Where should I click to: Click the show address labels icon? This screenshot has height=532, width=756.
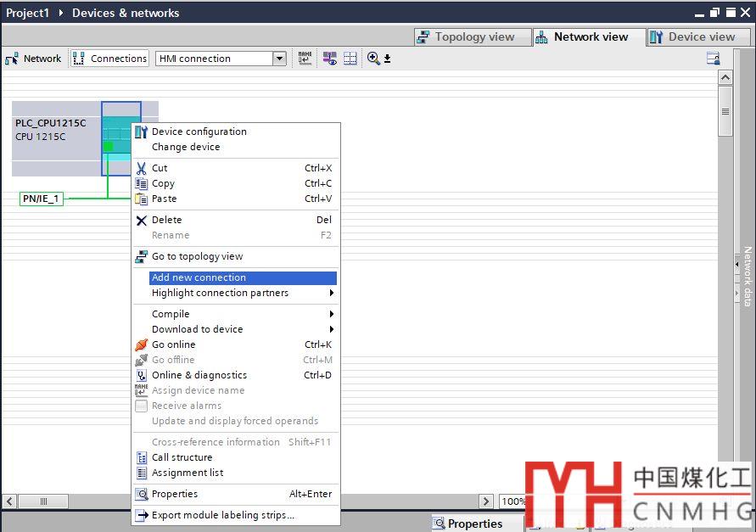coord(330,59)
